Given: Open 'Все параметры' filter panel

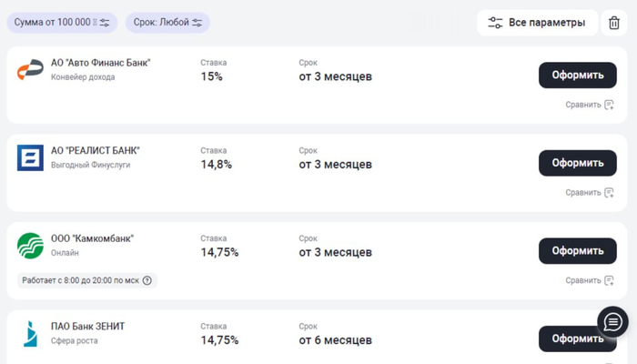Looking at the screenshot, I should [x=537, y=23].
